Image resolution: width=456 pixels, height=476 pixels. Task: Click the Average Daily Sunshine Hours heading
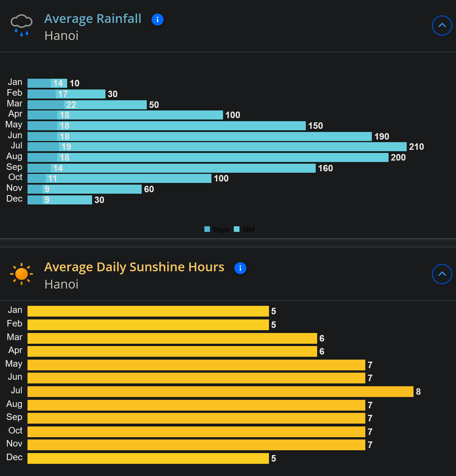(x=134, y=267)
